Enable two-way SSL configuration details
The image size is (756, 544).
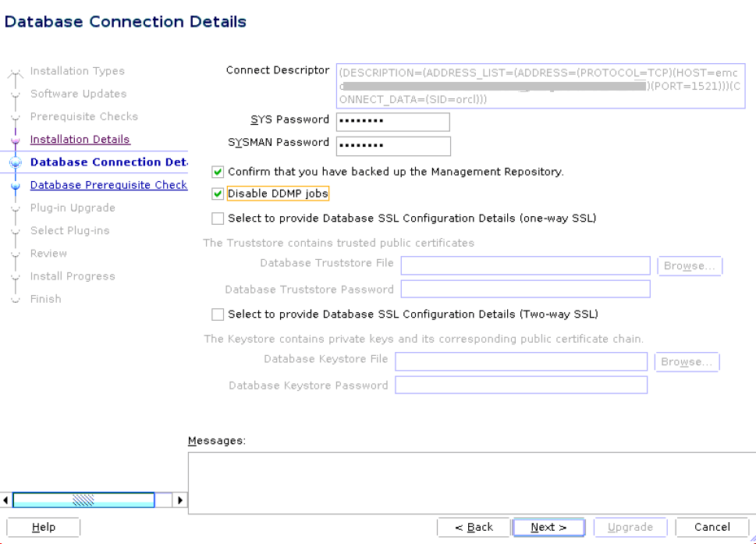click(217, 314)
